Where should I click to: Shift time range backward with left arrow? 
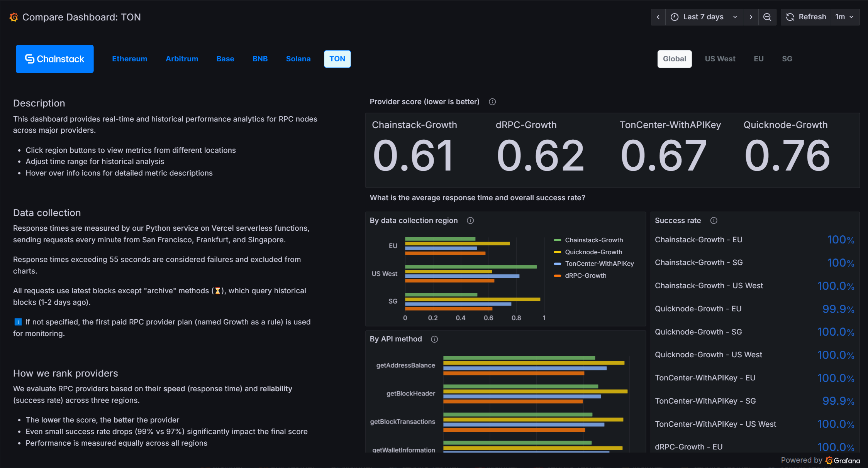[658, 17]
